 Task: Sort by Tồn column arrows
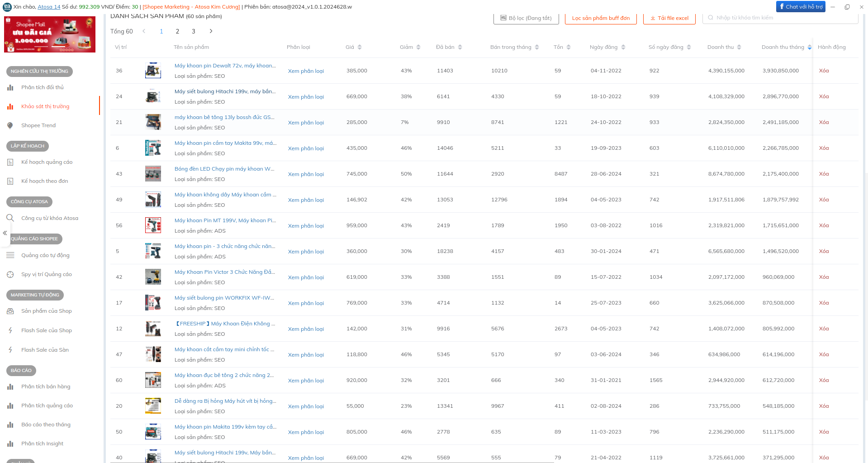tap(569, 47)
